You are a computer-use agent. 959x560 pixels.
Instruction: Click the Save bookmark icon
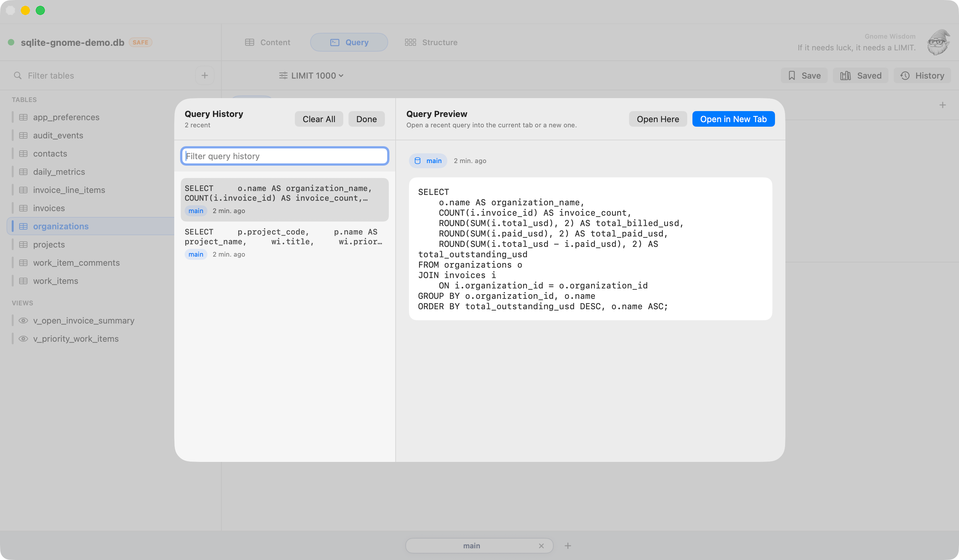pos(792,75)
